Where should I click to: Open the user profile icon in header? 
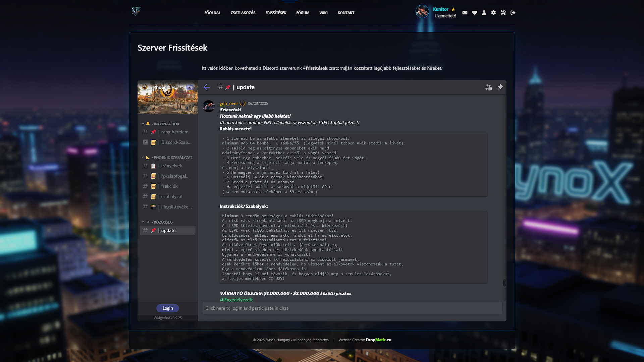484,13
